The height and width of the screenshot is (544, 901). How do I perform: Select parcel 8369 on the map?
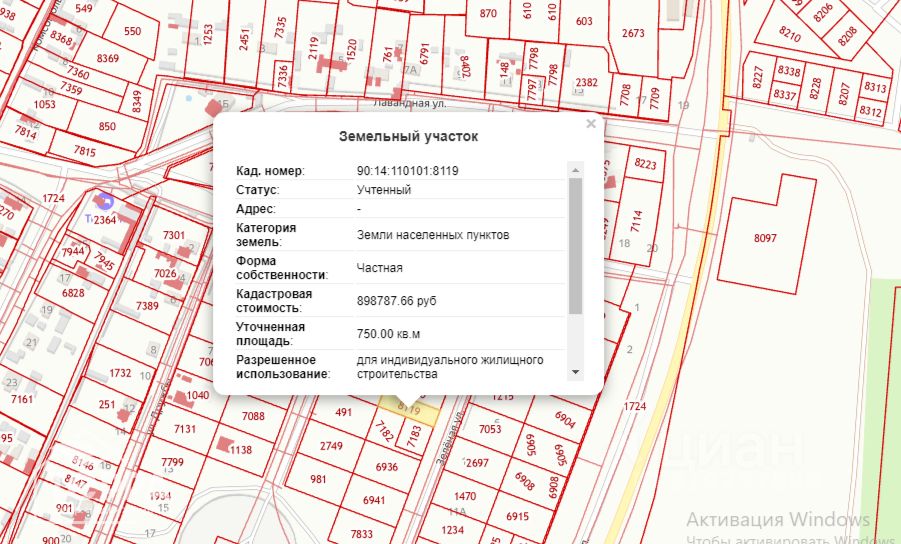107,58
